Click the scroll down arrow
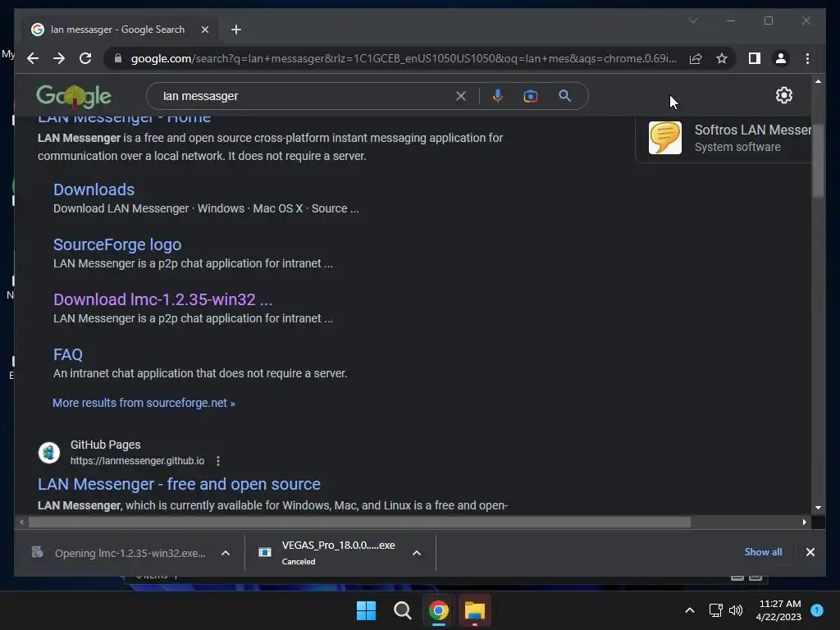840x630 pixels. point(818,507)
